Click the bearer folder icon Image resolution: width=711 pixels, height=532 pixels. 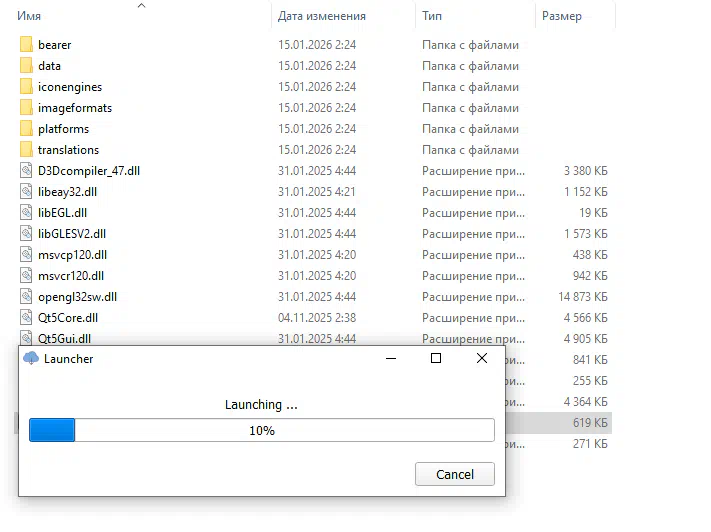(x=26, y=45)
